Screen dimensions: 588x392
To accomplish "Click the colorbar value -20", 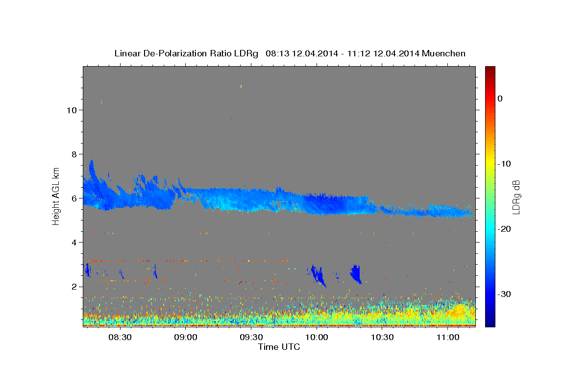I will (x=505, y=229).
